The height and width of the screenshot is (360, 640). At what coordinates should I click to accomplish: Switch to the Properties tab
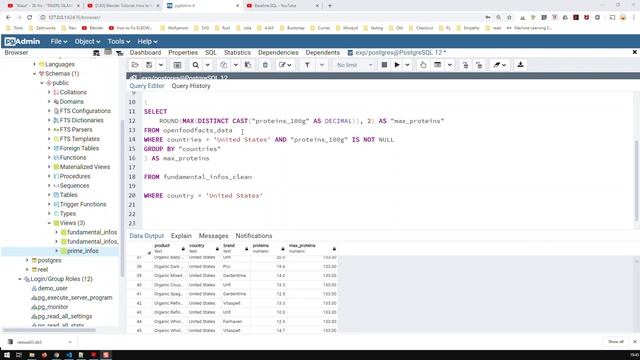[183, 53]
